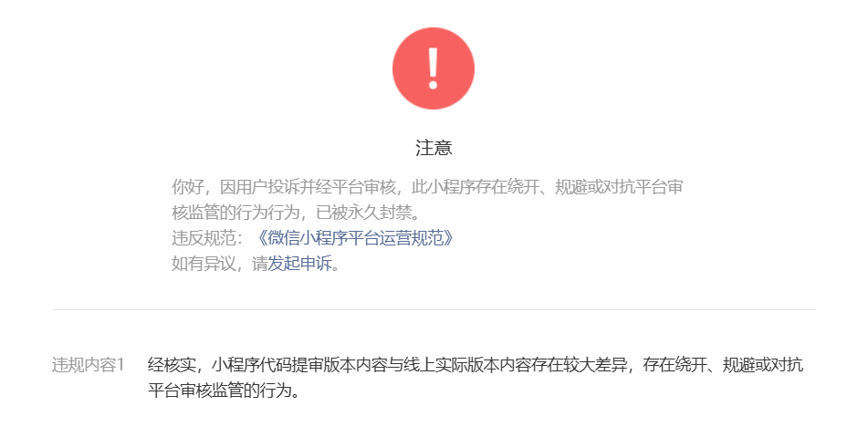Image resolution: width=868 pixels, height=448 pixels.
Task: Click the 核监管的行为行为 text
Action: point(235,213)
